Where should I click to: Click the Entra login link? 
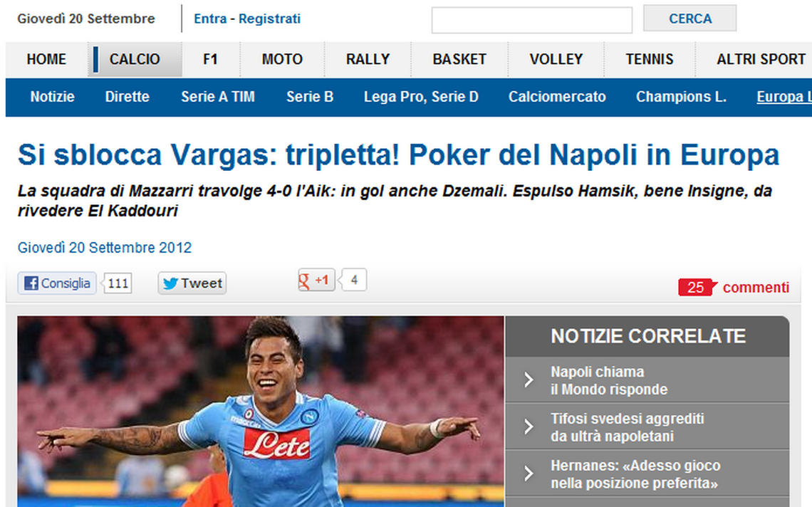(x=210, y=19)
